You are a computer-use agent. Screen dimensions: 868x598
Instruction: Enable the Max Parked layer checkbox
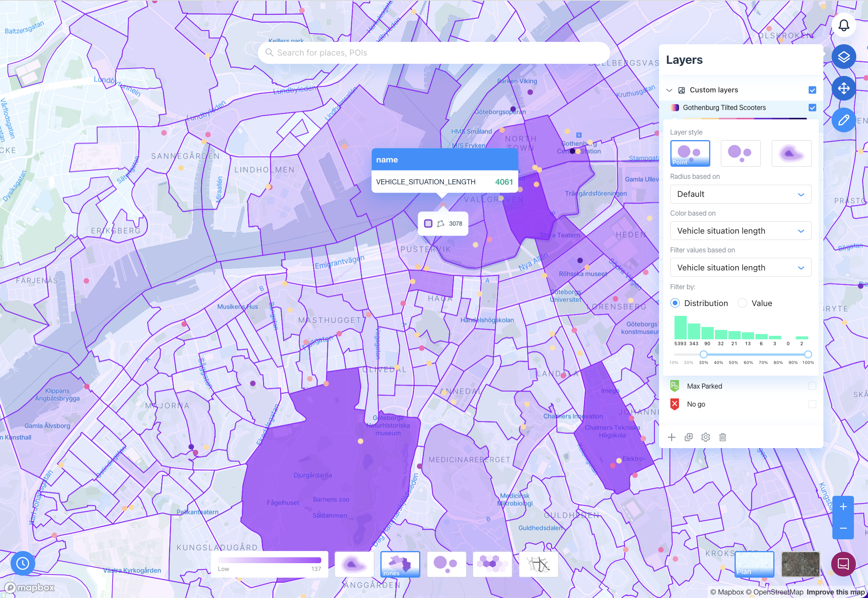coord(812,386)
